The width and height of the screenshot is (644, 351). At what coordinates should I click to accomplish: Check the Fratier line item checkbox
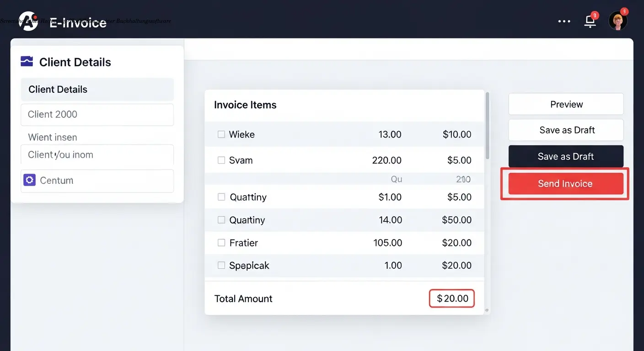[x=221, y=242]
